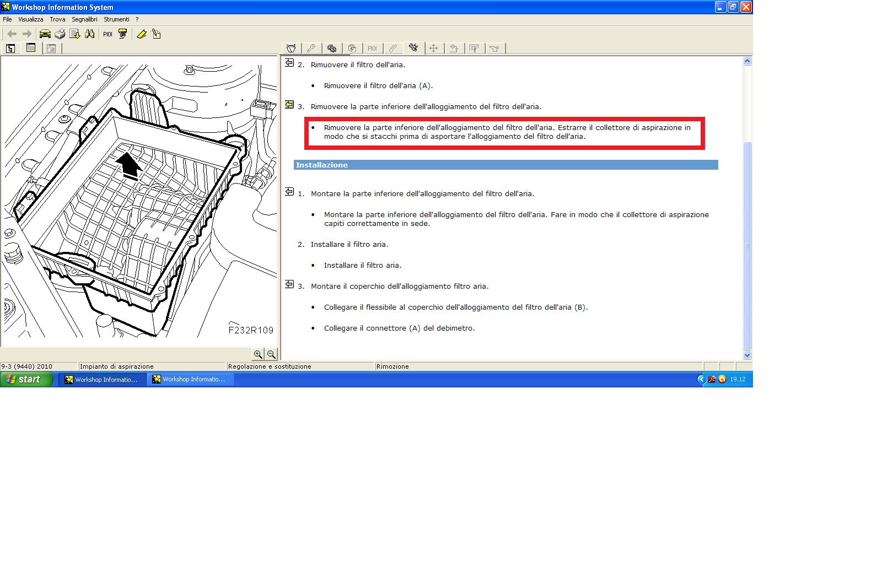Zoom in on the diagram with magnifier plus
This screenshot has height=588, width=882.
click(x=258, y=354)
